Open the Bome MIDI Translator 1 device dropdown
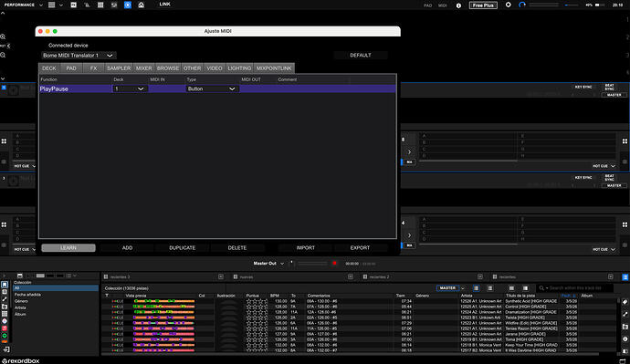630x364 pixels. (79, 56)
